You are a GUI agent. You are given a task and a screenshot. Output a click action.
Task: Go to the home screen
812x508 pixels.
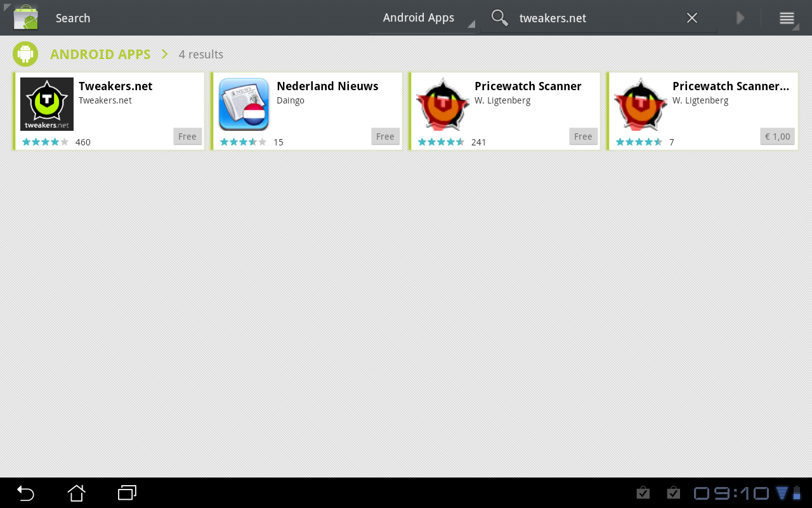pos(76,493)
